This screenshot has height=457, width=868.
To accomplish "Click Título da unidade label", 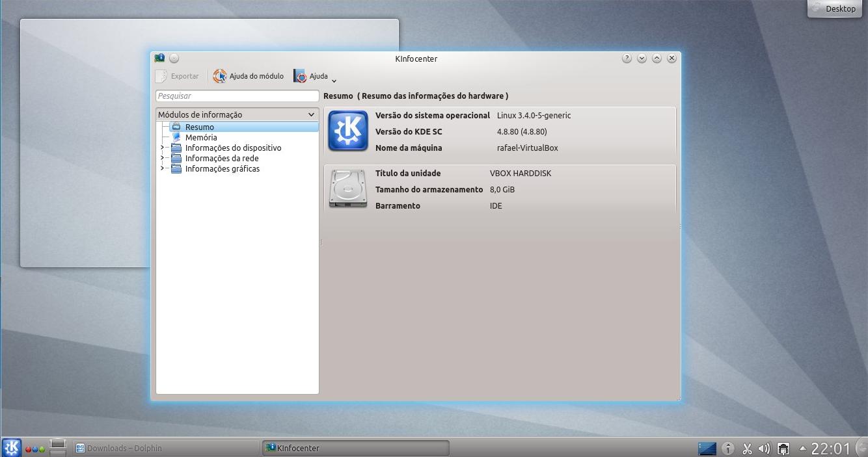I will tap(408, 173).
